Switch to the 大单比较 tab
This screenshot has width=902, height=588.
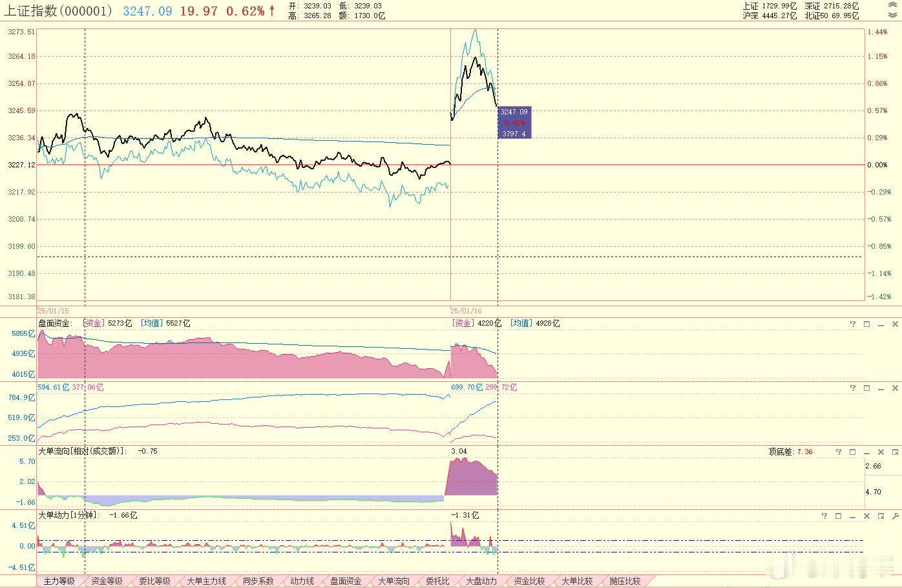tap(578, 581)
